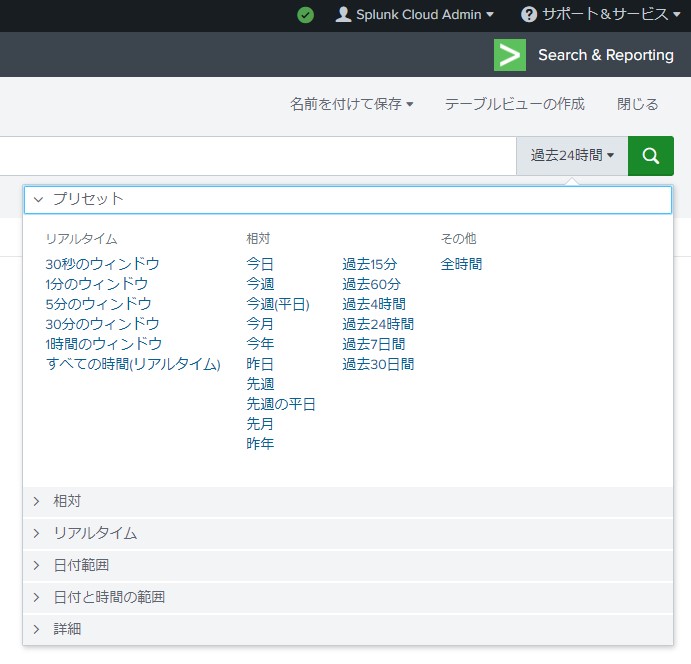Click テーブルビューの作成
Image resolution: width=691 pixels, height=664 pixels.
click(515, 104)
